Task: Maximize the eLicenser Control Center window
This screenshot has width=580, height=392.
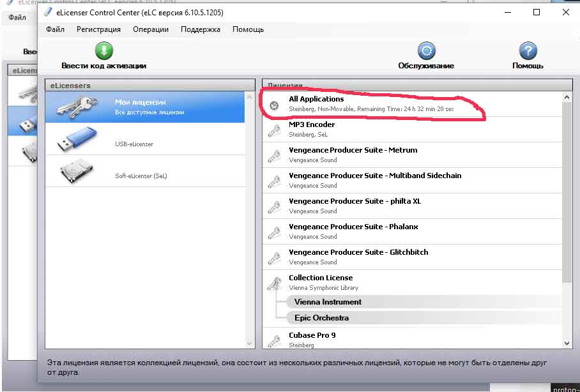Action: coord(537,12)
